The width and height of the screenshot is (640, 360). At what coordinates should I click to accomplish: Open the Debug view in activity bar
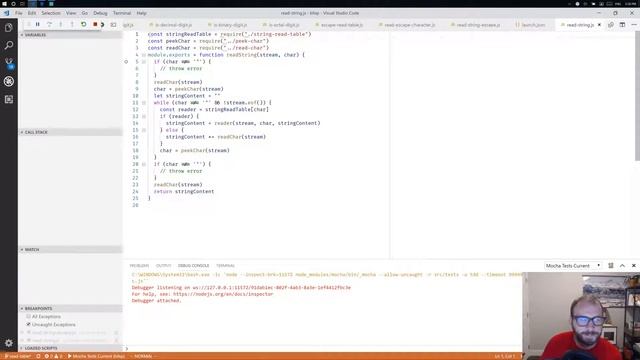coord(9,81)
